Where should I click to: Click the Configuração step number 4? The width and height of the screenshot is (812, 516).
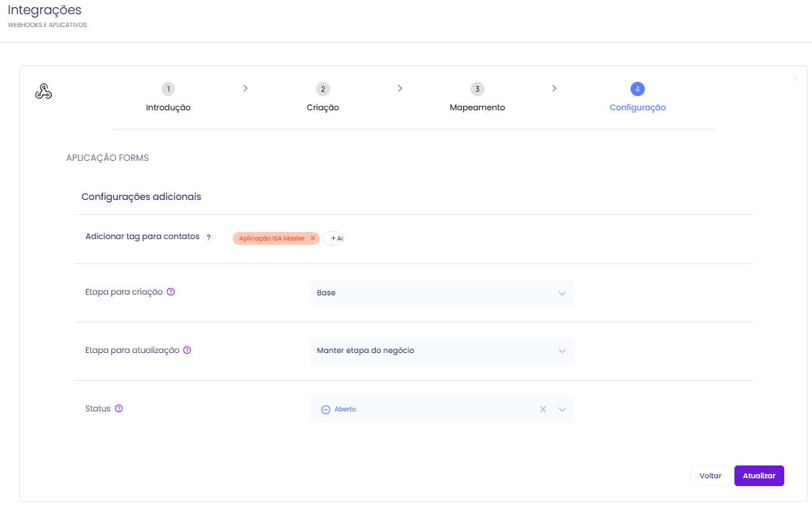(x=637, y=89)
